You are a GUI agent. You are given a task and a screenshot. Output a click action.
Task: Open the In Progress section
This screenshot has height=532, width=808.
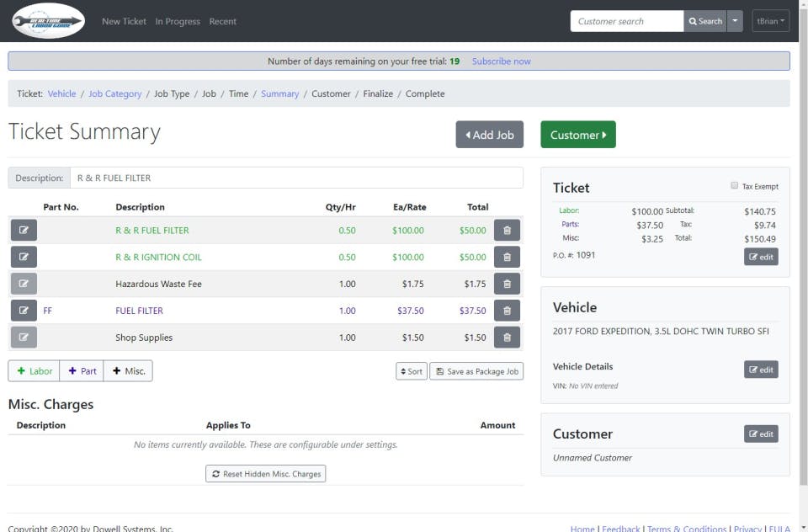click(x=178, y=21)
